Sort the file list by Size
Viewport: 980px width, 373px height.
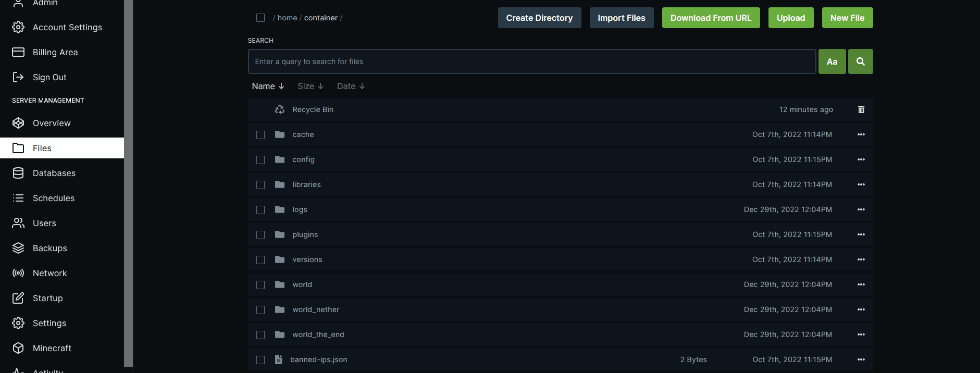click(x=310, y=86)
